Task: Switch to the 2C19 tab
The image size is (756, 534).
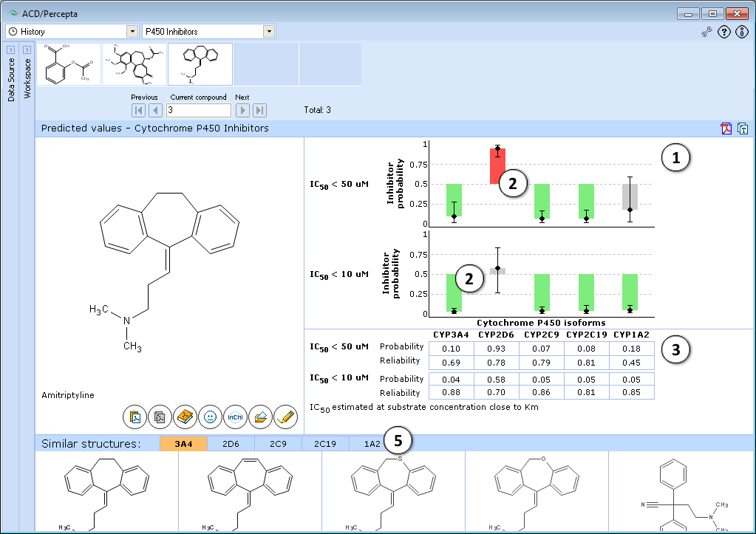Action: 325,444
